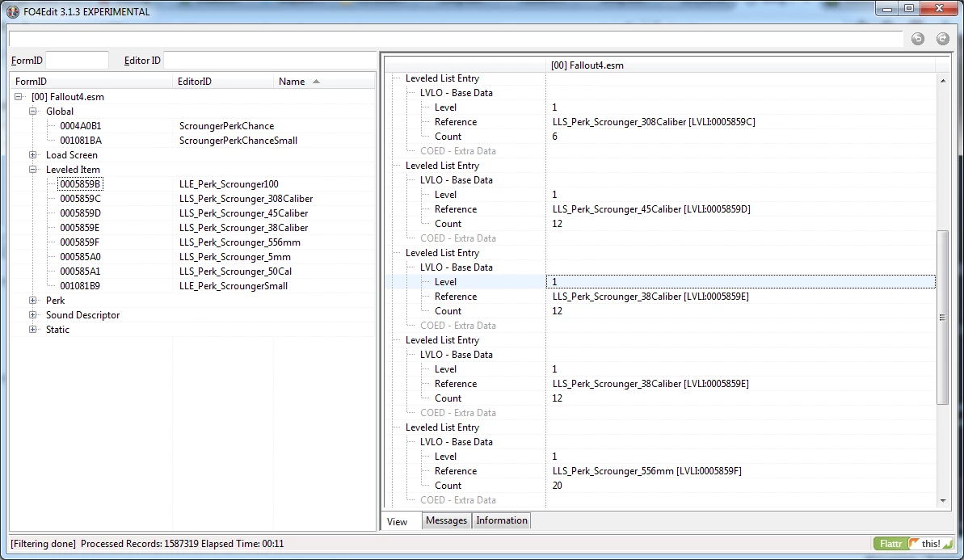Click the Filtering done status text
964x560 pixels.
[43, 543]
